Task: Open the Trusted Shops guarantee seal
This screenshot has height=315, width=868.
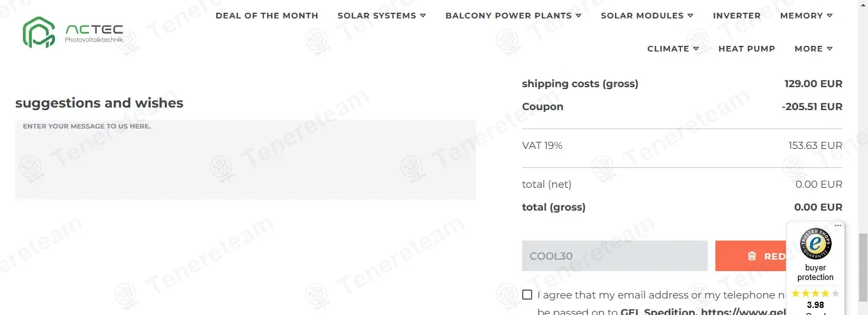Action: coord(815,244)
